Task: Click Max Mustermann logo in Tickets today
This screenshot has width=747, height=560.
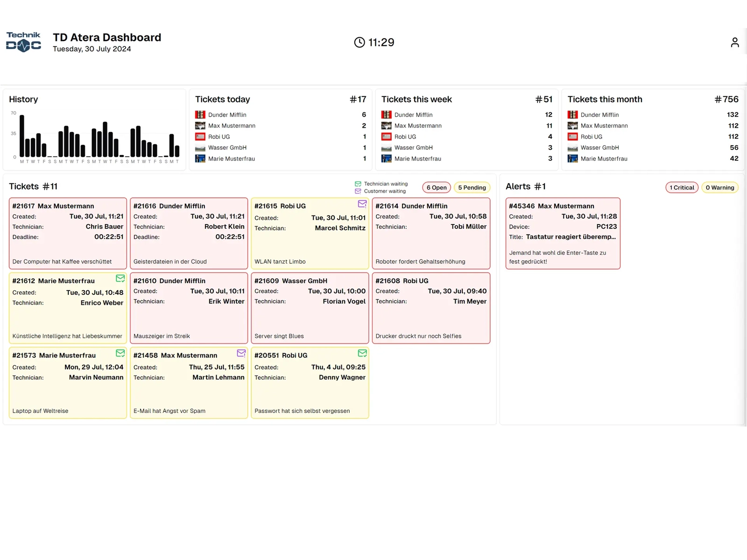Action: (x=200, y=126)
